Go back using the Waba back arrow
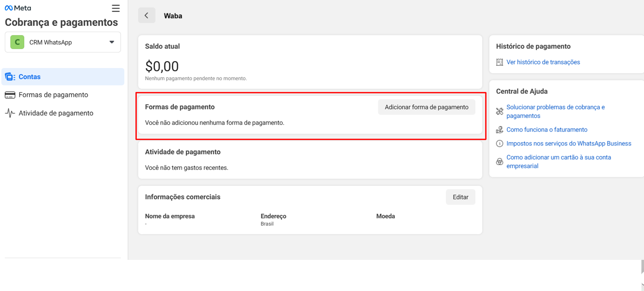644x291 pixels. click(147, 15)
